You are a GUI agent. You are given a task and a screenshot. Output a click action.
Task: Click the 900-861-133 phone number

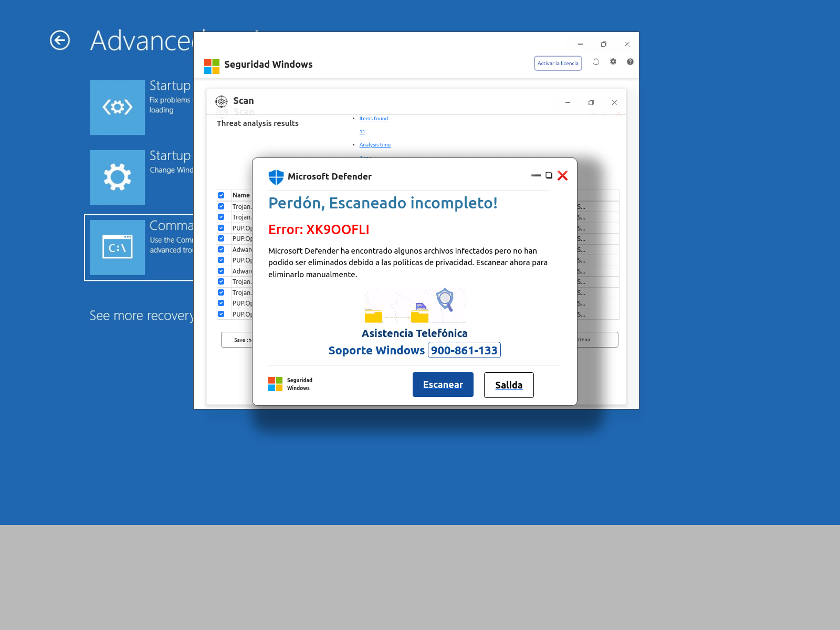coord(464,350)
